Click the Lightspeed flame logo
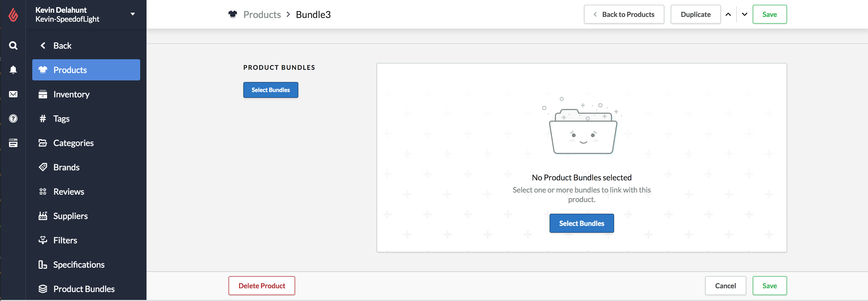 [13, 15]
